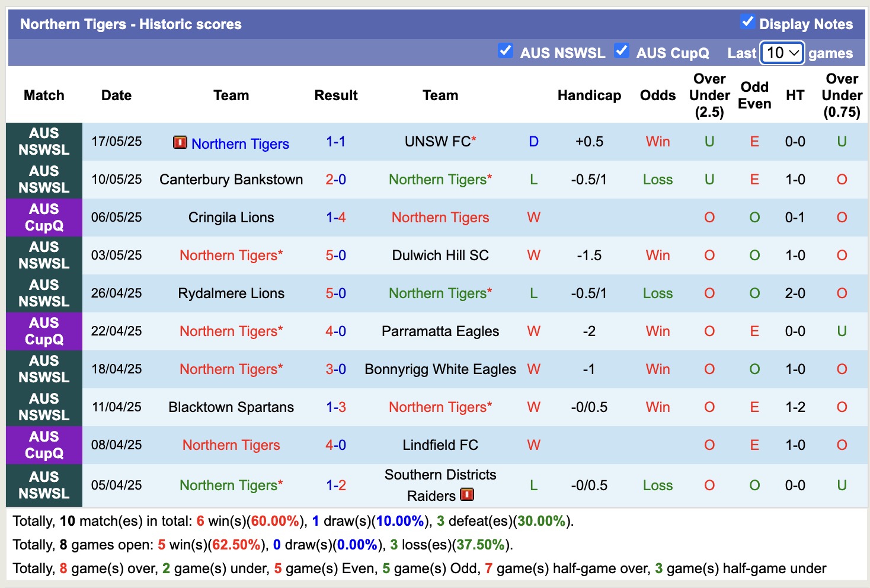Image resolution: width=870 pixels, height=588 pixels.
Task: Click Canterbury Bankstown team name
Action: [x=231, y=180]
